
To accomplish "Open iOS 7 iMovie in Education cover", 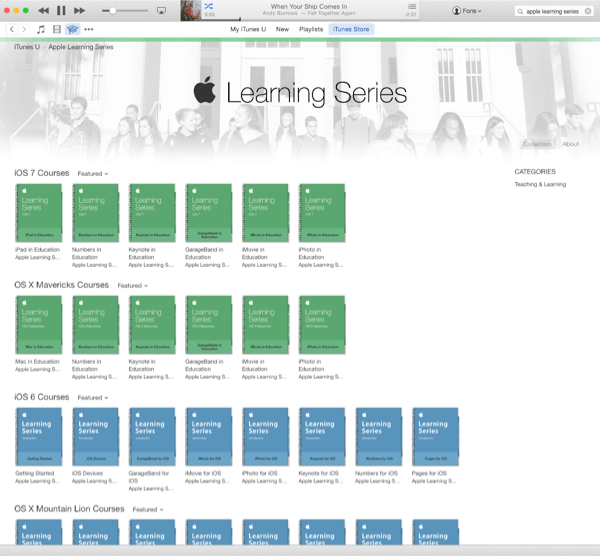I will click(x=265, y=213).
